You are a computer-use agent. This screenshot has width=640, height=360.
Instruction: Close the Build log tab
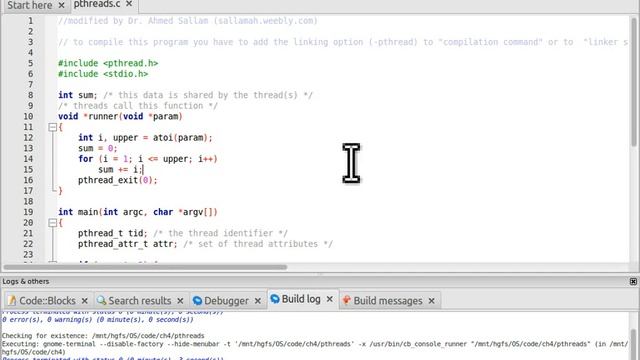click(x=329, y=299)
